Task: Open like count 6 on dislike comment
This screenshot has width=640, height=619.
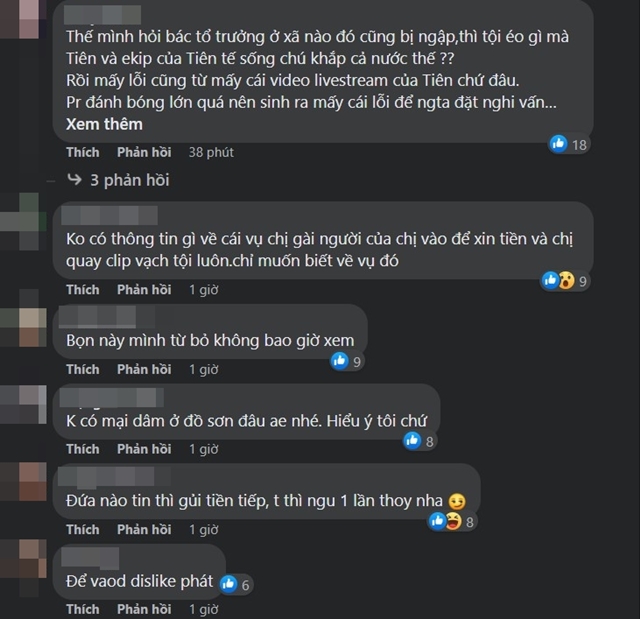Action: point(236,585)
